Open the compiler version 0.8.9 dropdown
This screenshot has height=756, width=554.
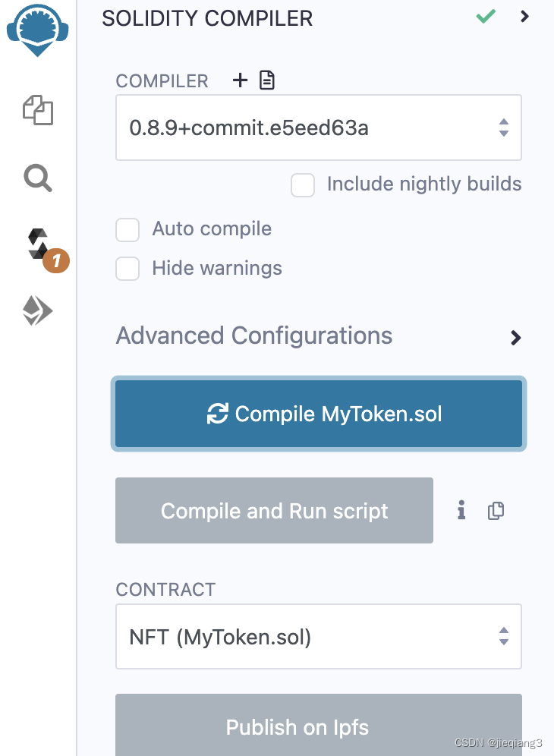(x=318, y=128)
